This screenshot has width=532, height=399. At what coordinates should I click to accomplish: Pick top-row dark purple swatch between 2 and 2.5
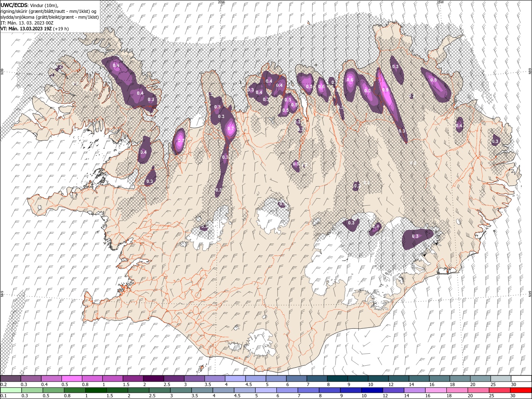(x=153, y=379)
